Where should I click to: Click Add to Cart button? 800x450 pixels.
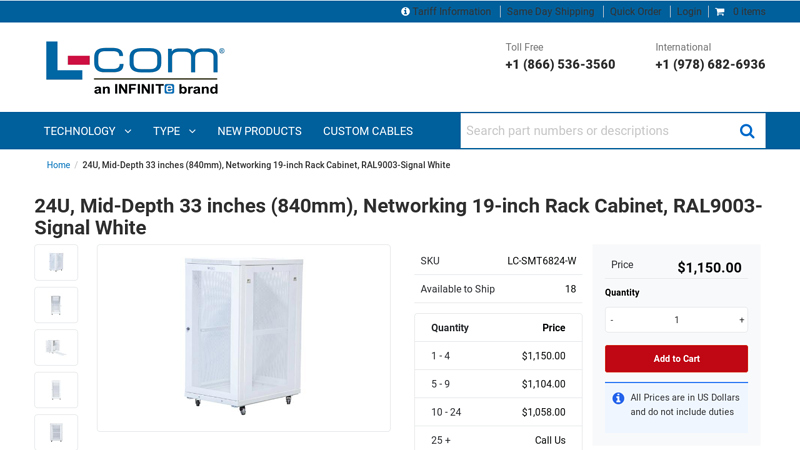pyautogui.click(x=676, y=359)
